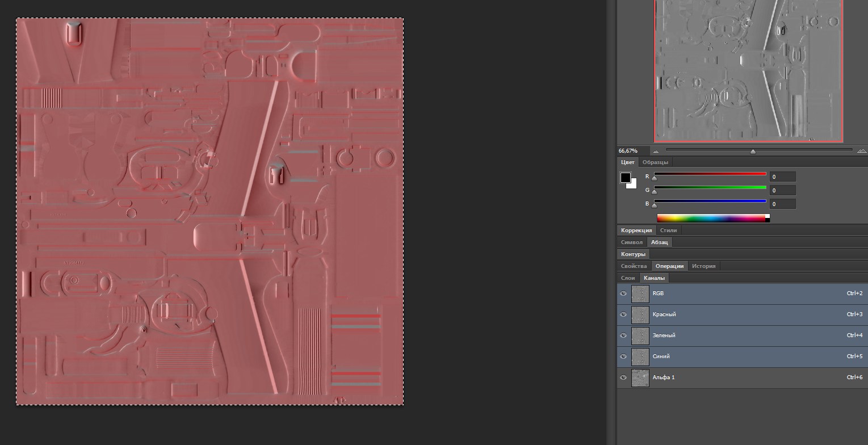Click the Альфа 1 channel thumbnail
Screen dimensions: 868x445
pos(640,377)
